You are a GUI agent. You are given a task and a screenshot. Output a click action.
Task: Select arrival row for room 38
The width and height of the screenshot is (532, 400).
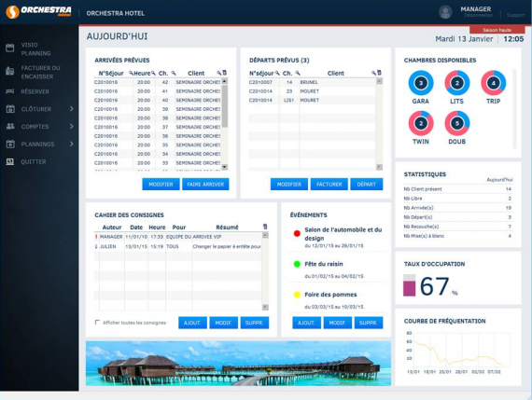[158, 118]
